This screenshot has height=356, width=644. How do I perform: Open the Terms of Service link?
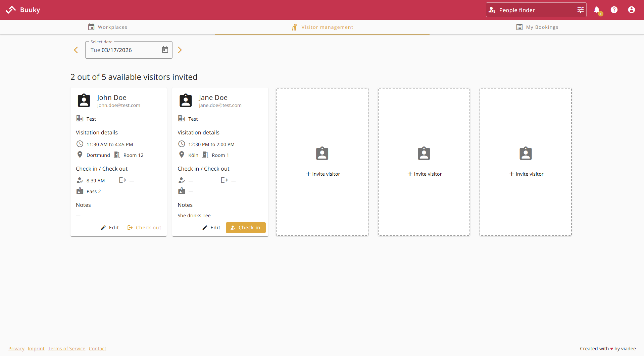point(66,349)
